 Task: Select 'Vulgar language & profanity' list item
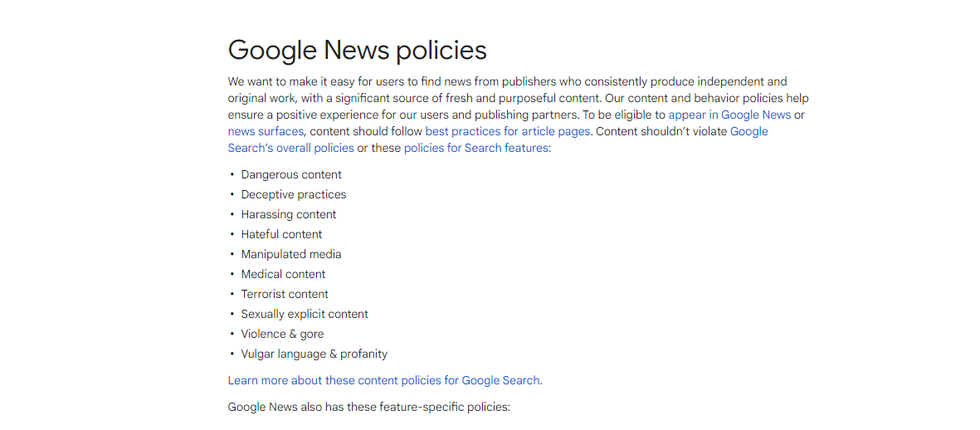tap(314, 354)
